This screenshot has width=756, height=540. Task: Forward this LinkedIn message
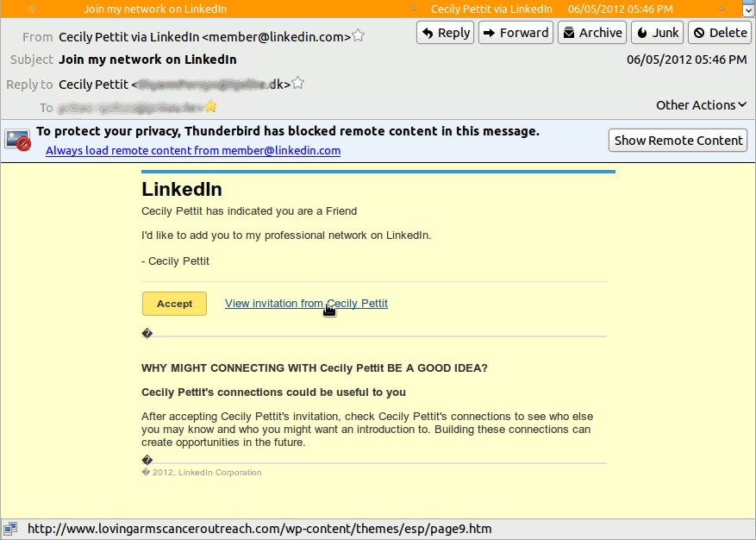click(x=515, y=33)
